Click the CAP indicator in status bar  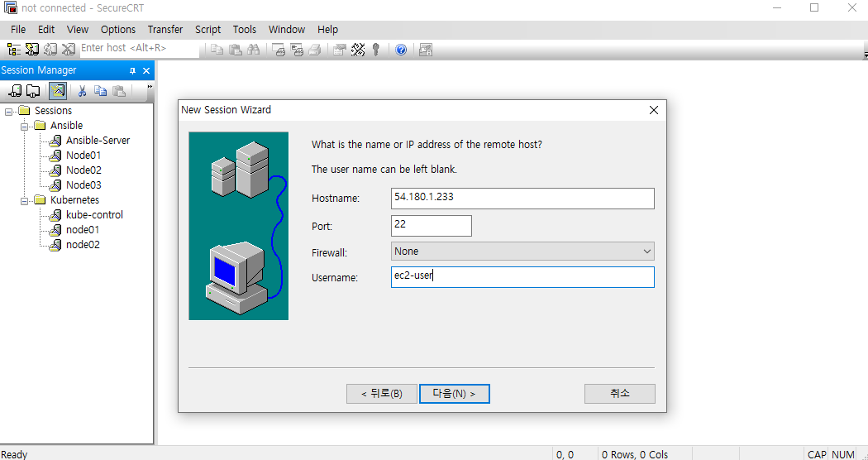[x=817, y=454]
